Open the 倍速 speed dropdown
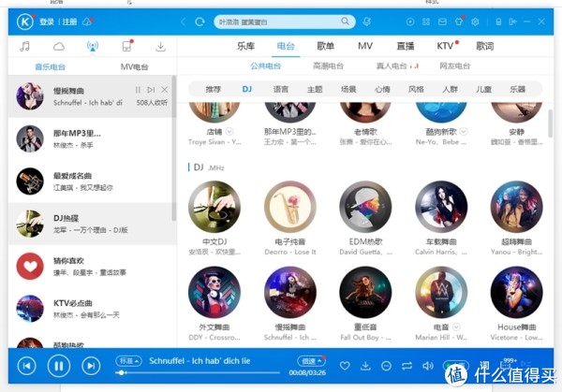Screen dimensions: 562x392 [311, 361]
